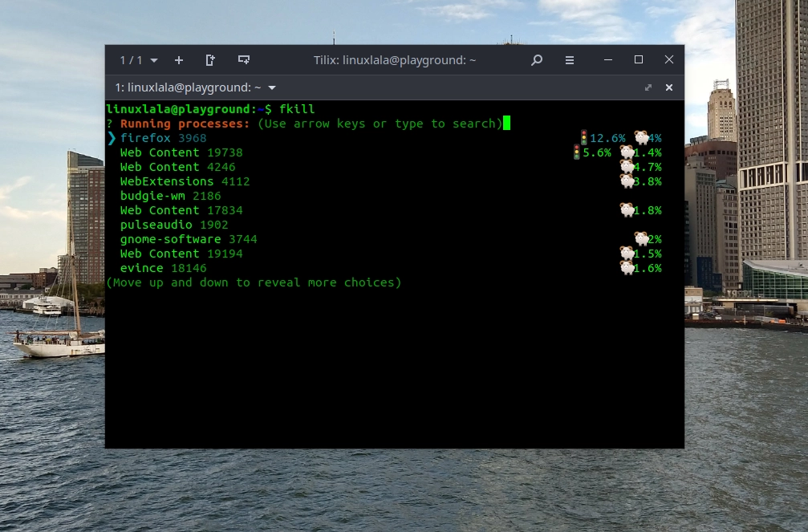Click the traffic light CPU icon beside 5.6%
The height and width of the screenshot is (532, 808).
(577, 152)
